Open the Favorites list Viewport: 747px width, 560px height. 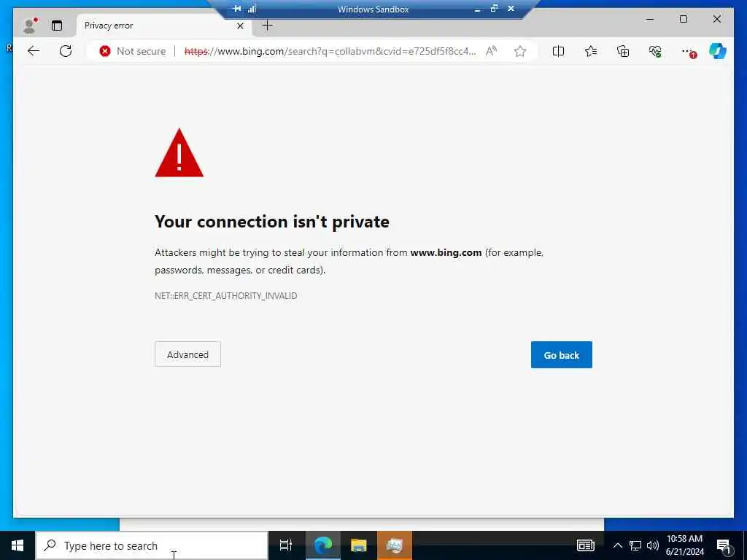click(591, 51)
